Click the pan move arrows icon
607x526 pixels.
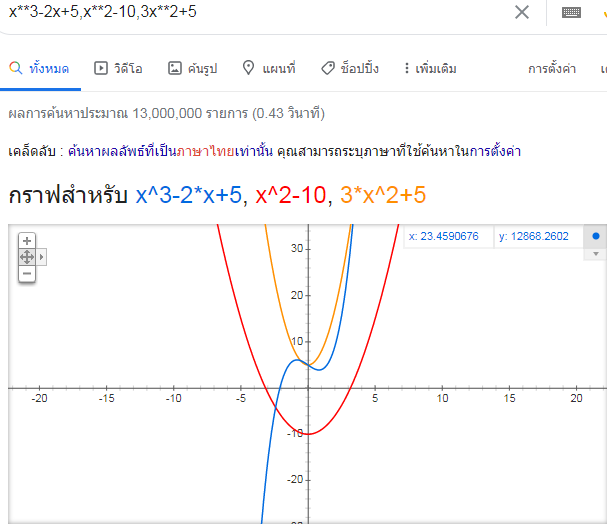coord(27,257)
